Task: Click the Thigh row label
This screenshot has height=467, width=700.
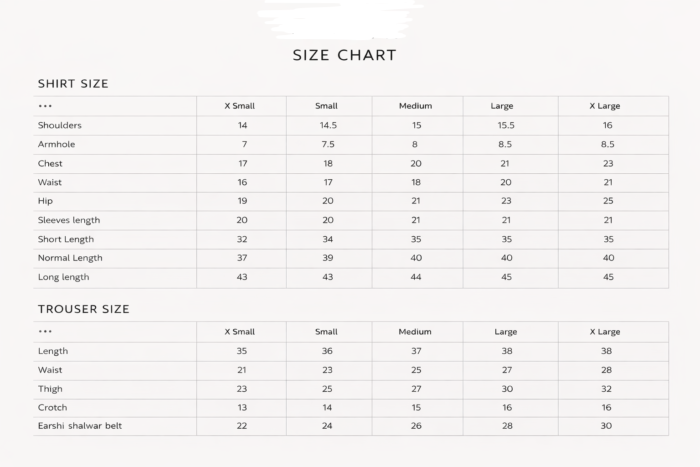Action: tap(51, 389)
